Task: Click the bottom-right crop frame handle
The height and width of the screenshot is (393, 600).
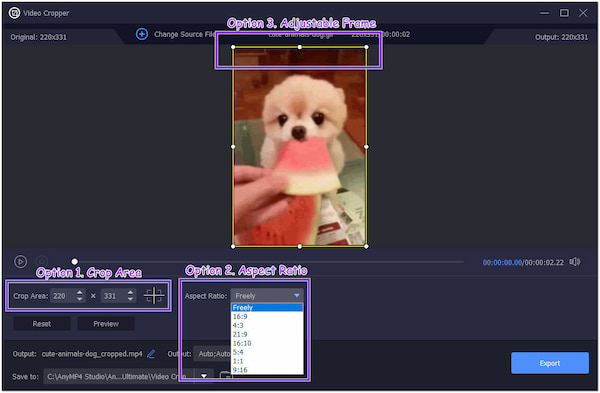Action: click(366, 246)
